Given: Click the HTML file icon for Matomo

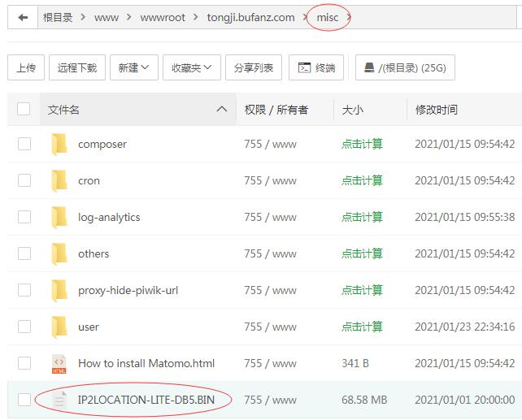Looking at the screenshot, I should [59, 364].
